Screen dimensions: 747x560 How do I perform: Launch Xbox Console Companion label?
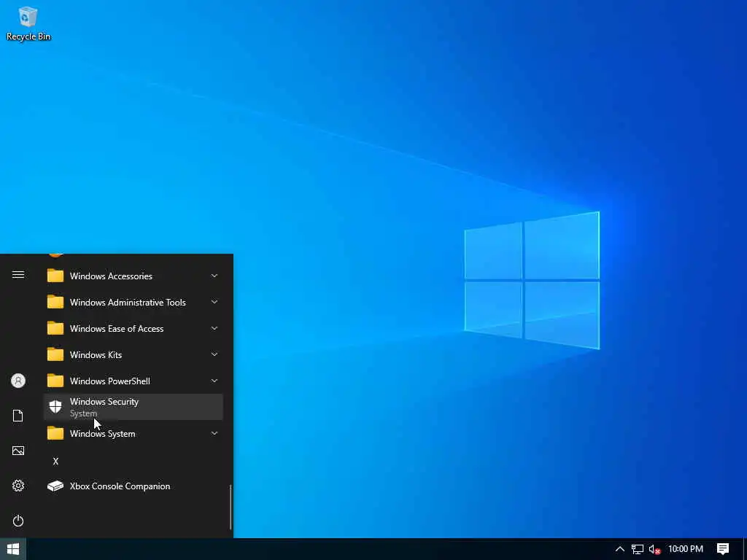pyautogui.click(x=120, y=486)
